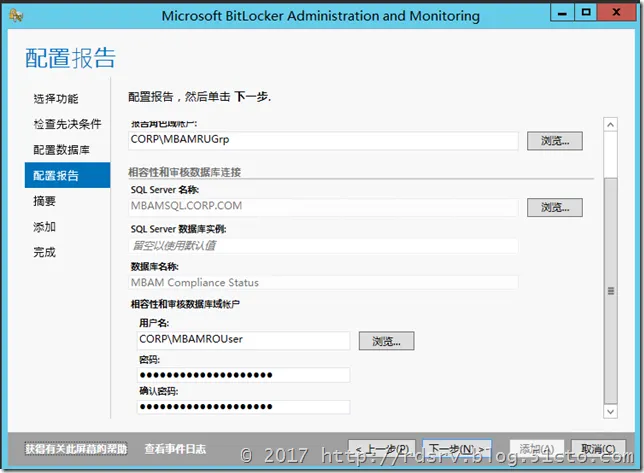Maximize the BitLocker setup window

(x=586, y=13)
